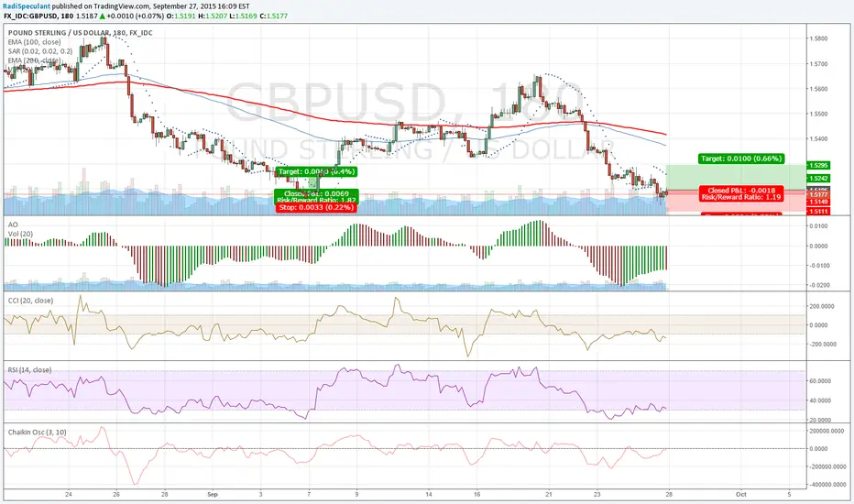This screenshot has width=854, height=504.
Task: Click the 1.5700 price axis label
Action: click(818, 64)
